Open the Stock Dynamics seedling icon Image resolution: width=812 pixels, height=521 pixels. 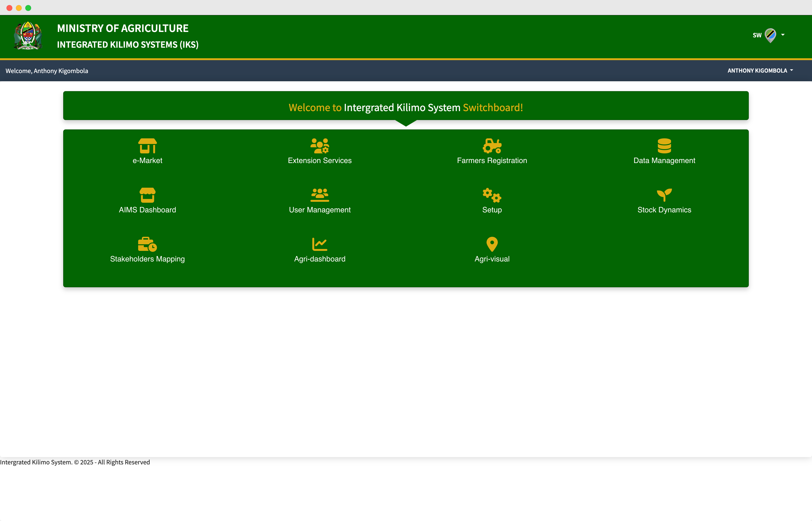point(664,195)
